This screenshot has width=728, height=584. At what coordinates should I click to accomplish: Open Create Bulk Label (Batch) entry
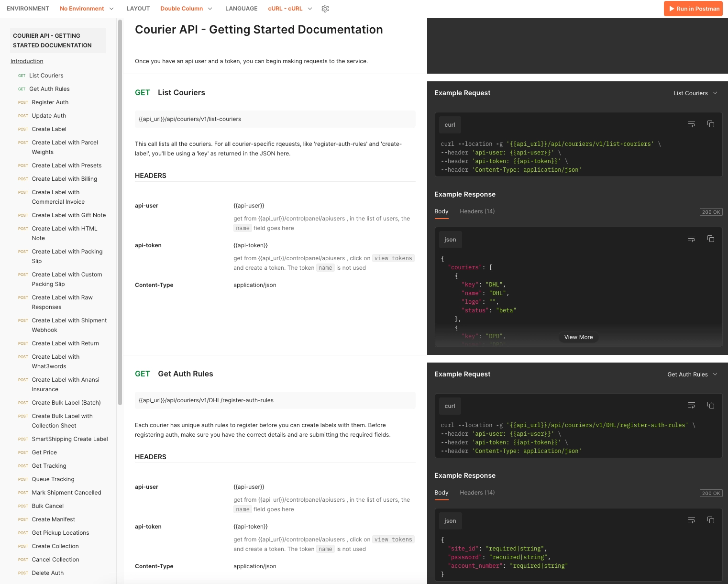pos(66,403)
